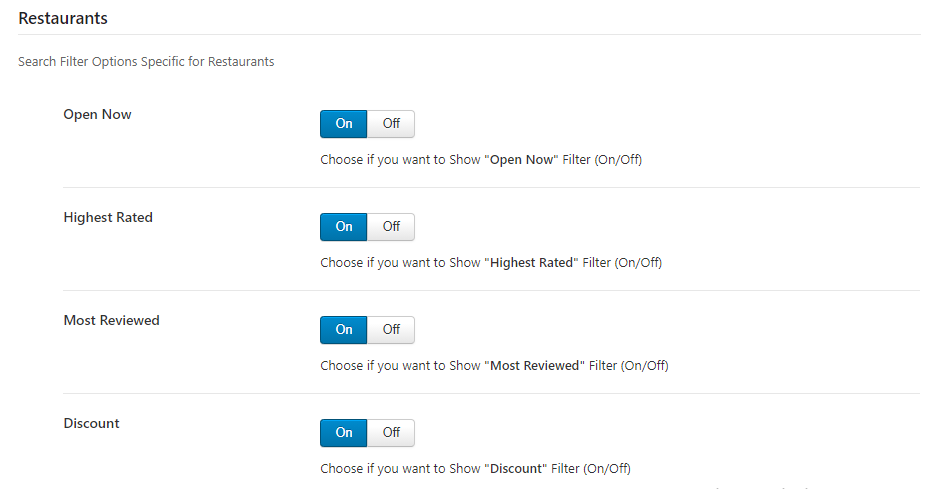Enable the Highest Rated filter
The height and width of the screenshot is (489, 939).
(x=344, y=227)
